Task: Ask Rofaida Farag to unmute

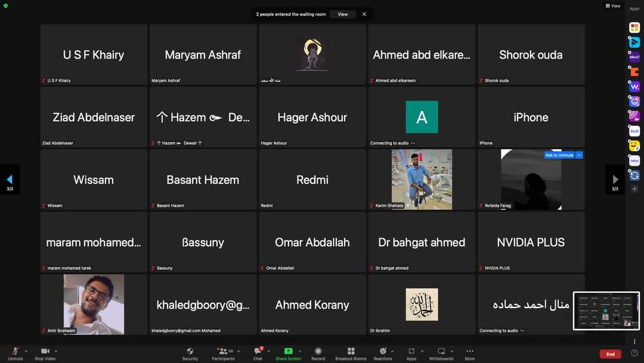Action: [559, 155]
